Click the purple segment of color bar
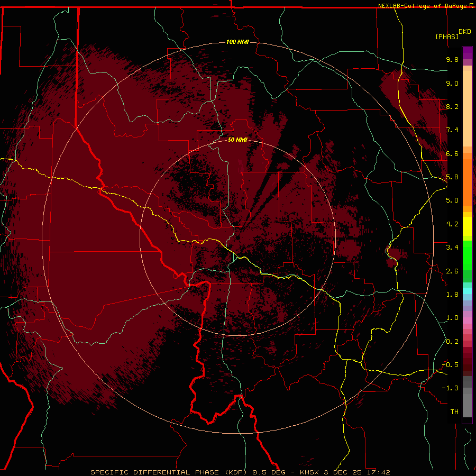The width and height of the screenshot is (476, 476). 467,53
